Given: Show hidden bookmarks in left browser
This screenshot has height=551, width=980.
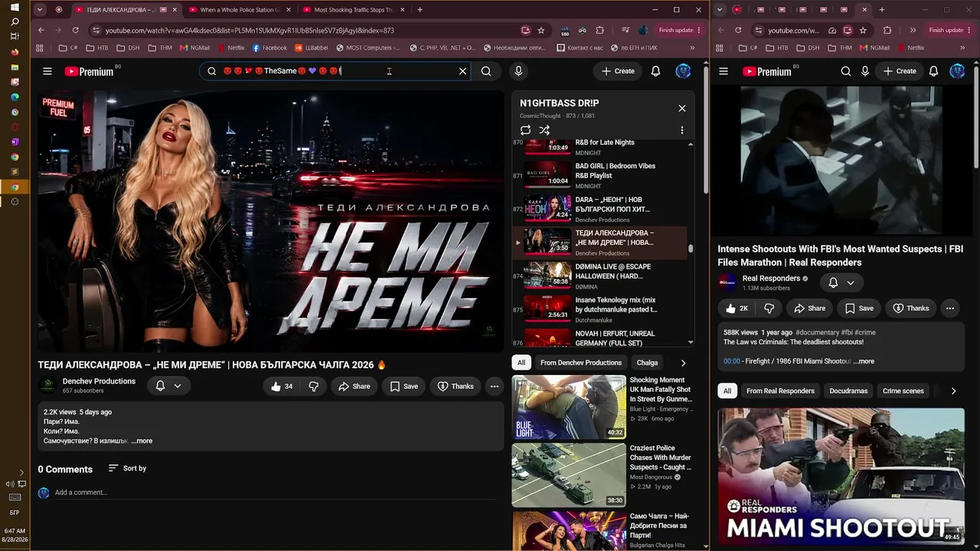Looking at the screenshot, I should tap(692, 47).
